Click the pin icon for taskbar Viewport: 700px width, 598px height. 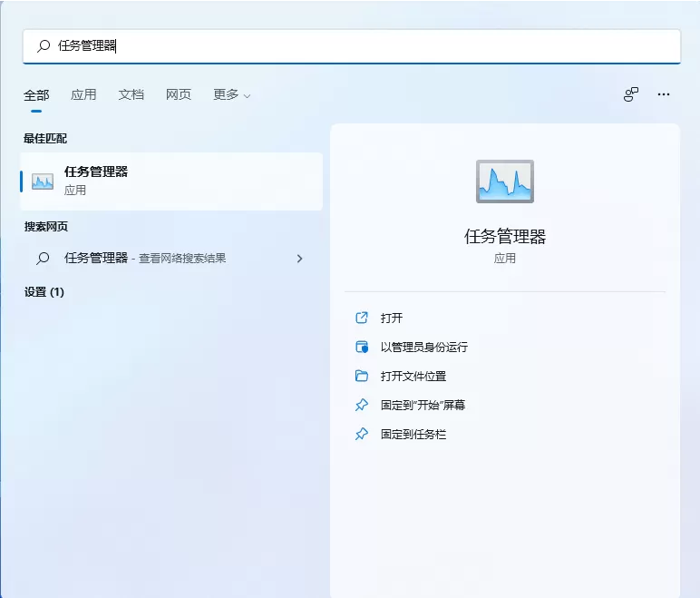[x=362, y=434]
